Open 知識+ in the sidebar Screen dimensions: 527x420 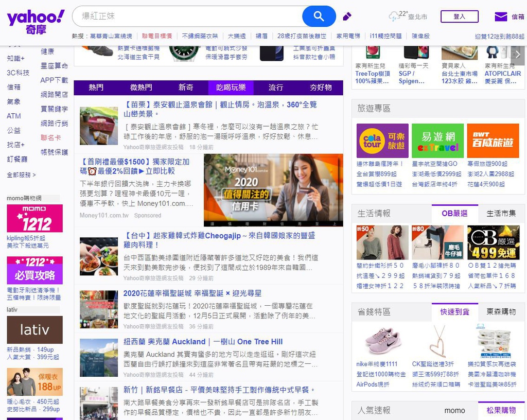[16, 59]
